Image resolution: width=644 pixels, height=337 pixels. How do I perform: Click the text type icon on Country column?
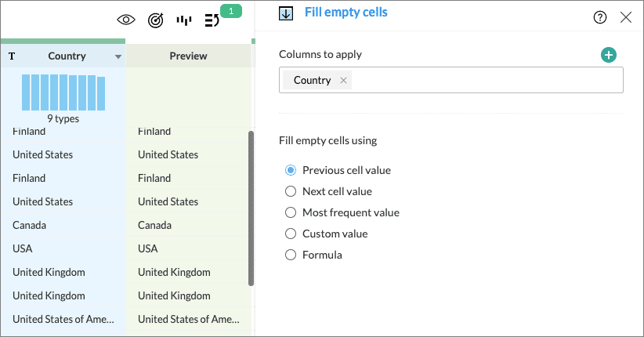[x=12, y=56]
